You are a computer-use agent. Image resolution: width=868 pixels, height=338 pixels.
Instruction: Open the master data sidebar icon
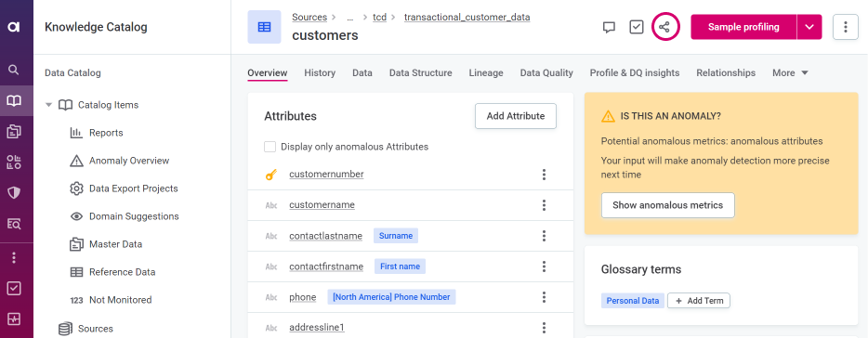tap(14, 131)
